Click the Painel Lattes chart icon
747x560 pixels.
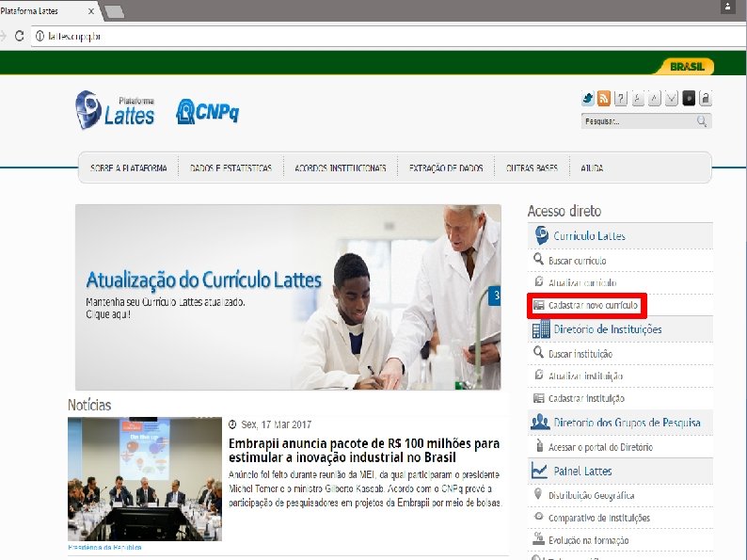tap(539, 471)
